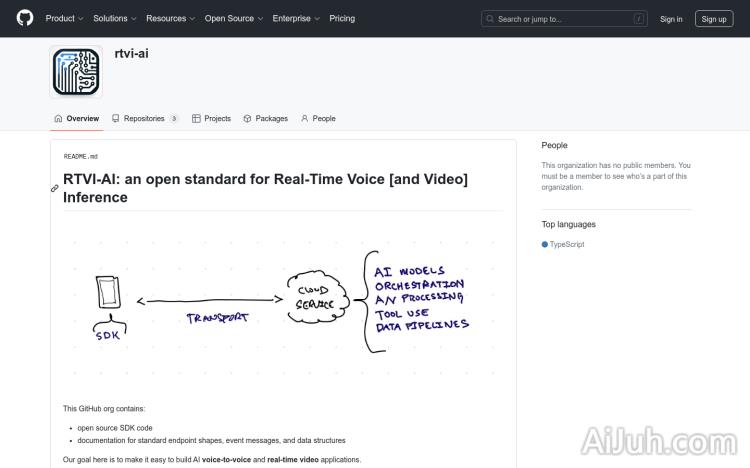Screen dimensions: 750x468
Task: Click the heading anchor link icon
Action: [55, 188]
